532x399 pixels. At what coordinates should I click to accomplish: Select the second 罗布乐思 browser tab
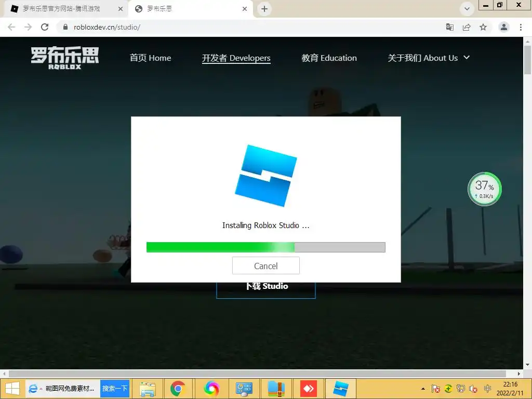(190, 9)
